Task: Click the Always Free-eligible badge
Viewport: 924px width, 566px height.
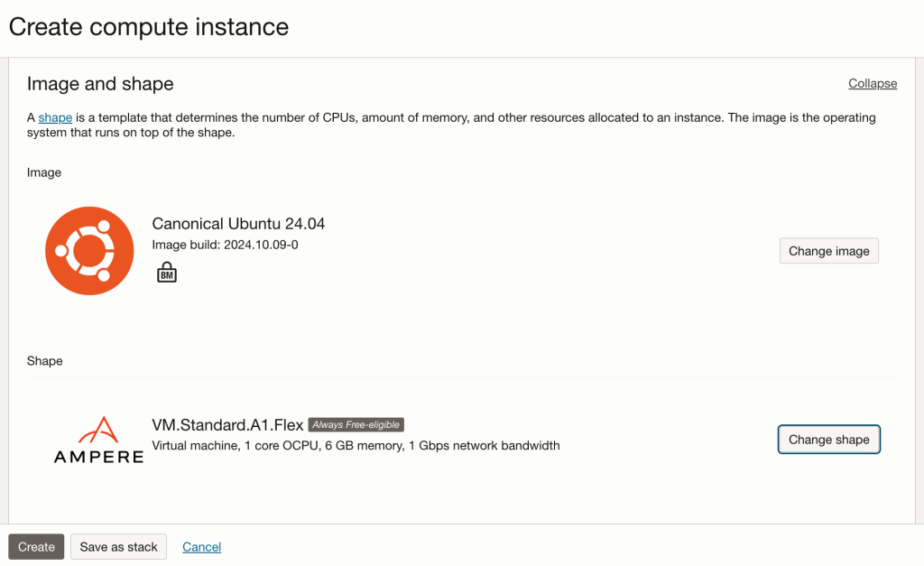Action: click(356, 425)
